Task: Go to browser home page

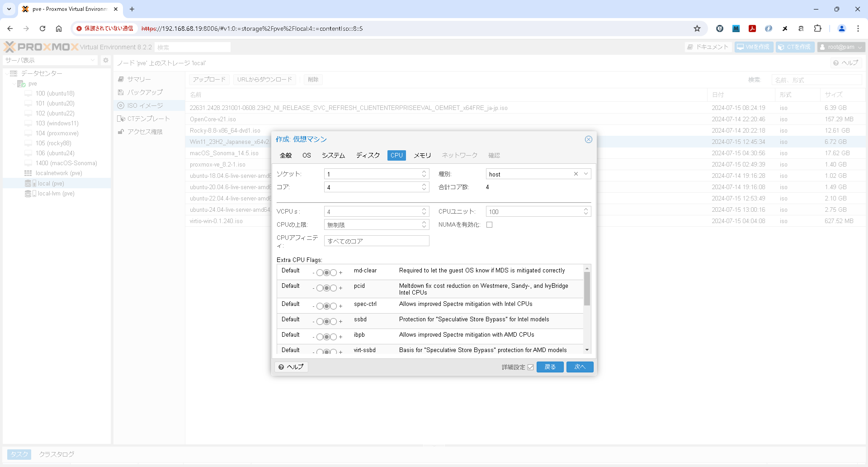Action: [59, 29]
